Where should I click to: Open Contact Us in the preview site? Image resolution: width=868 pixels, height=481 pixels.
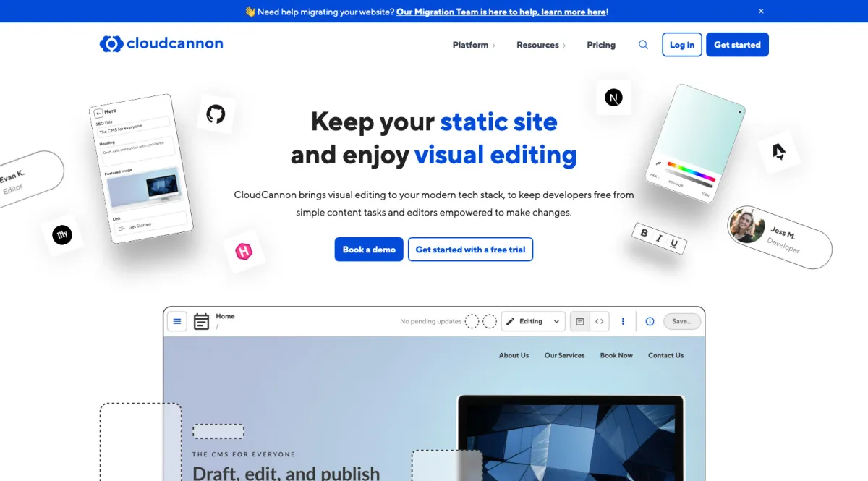[x=665, y=355]
